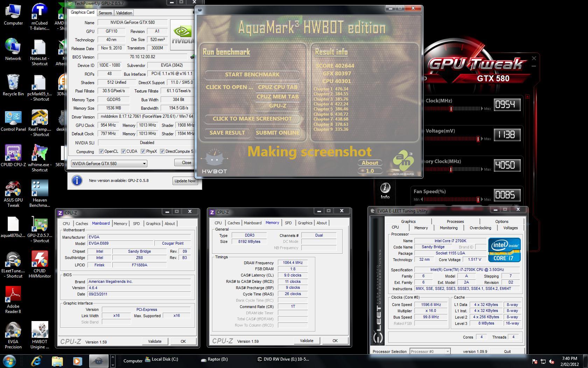588x368 pixels.
Task: Launch CPUID HWMonitor desktop icon
Action: click(40, 265)
